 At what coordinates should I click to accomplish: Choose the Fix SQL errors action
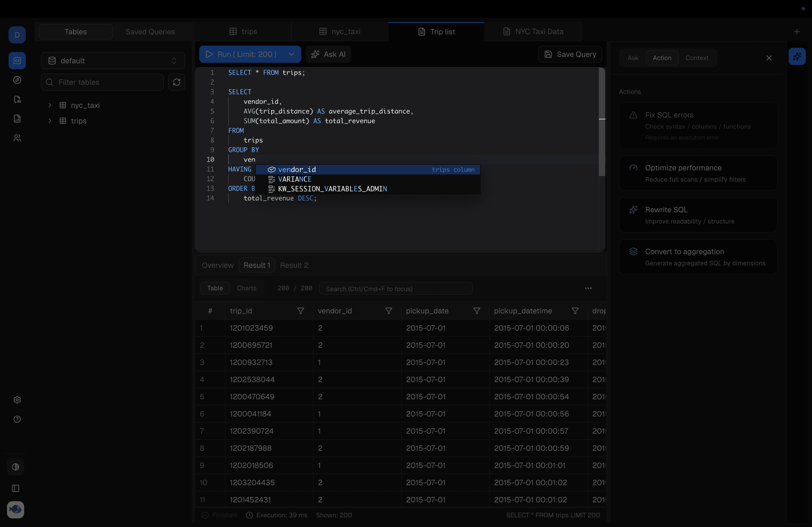698,125
